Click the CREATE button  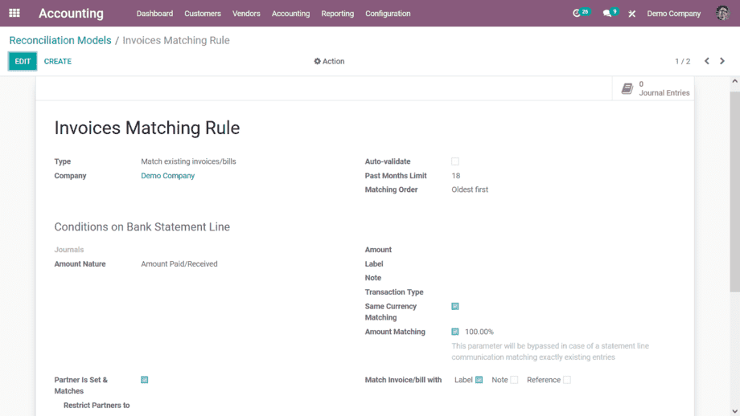pyautogui.click(x=58, y=61)
